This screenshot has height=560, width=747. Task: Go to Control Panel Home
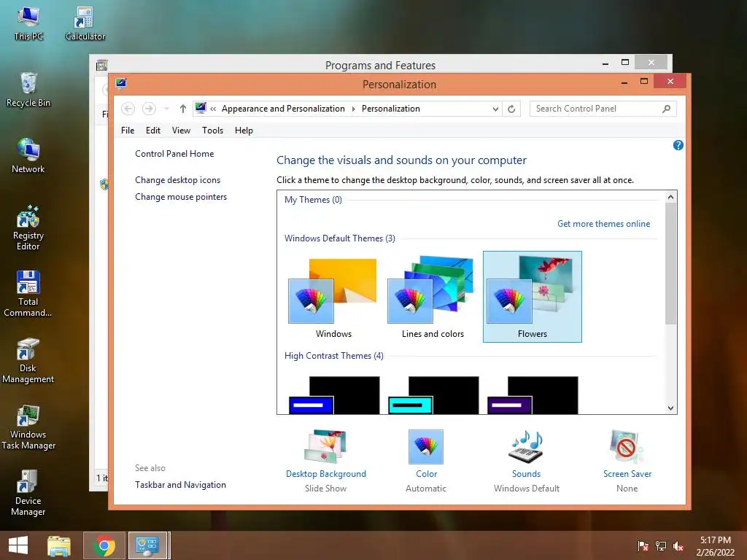point(174,153)
